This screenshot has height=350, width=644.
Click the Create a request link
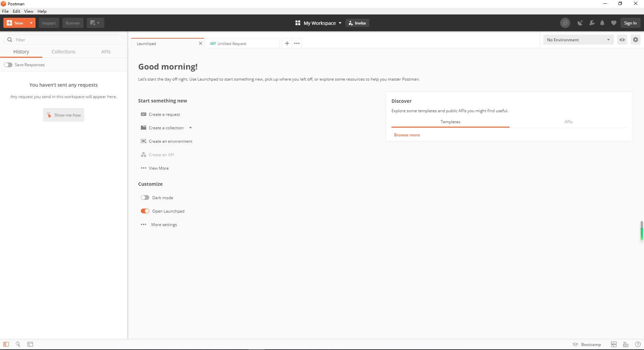coord(164,115)
